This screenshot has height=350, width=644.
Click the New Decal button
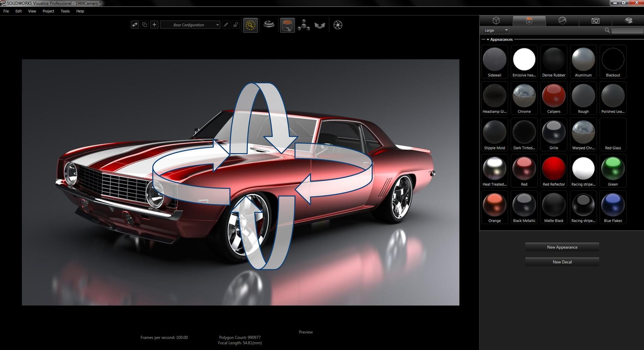tap(562, 262)
